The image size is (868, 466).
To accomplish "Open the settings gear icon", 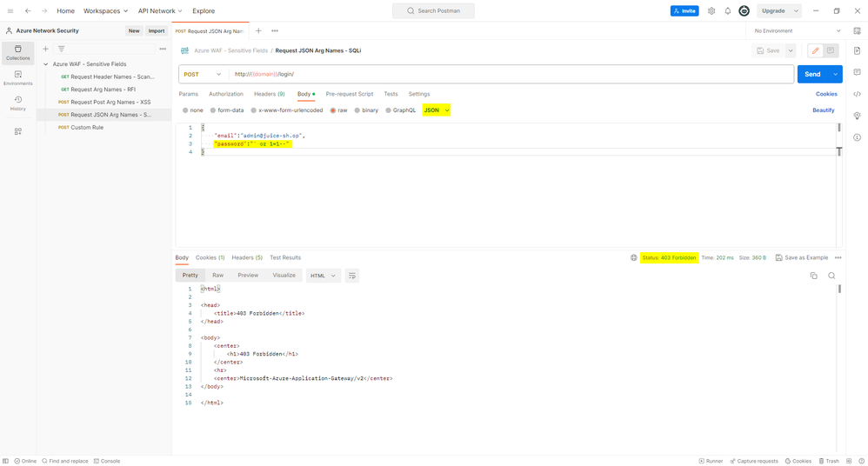I will tap(711, 11).
